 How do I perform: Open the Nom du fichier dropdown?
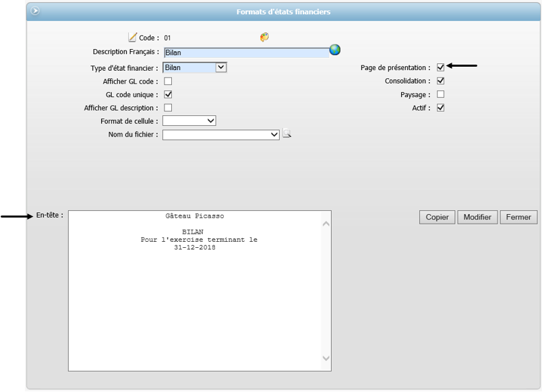[274, 135]
